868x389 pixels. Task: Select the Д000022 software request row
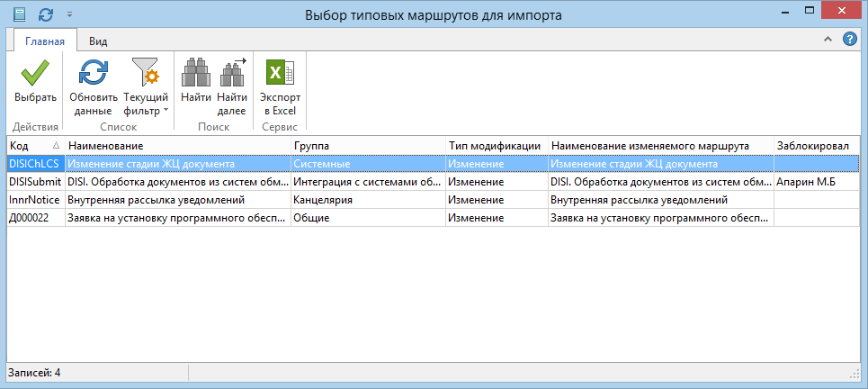click(x=34, y=218)
